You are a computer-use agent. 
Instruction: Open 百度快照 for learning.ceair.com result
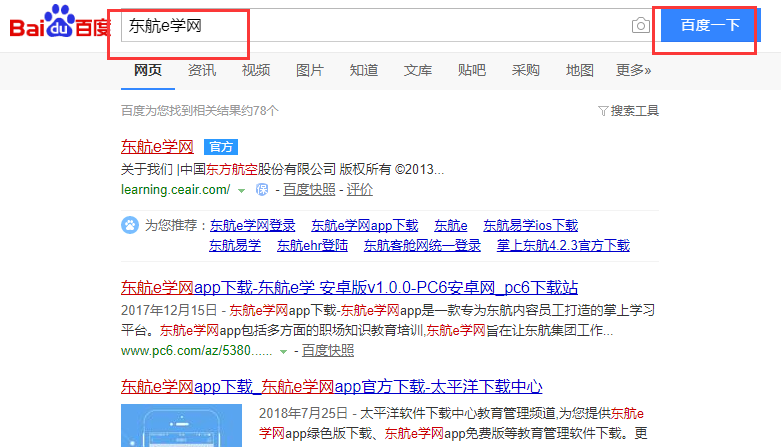pyautogui.click(x=309, y=190)
